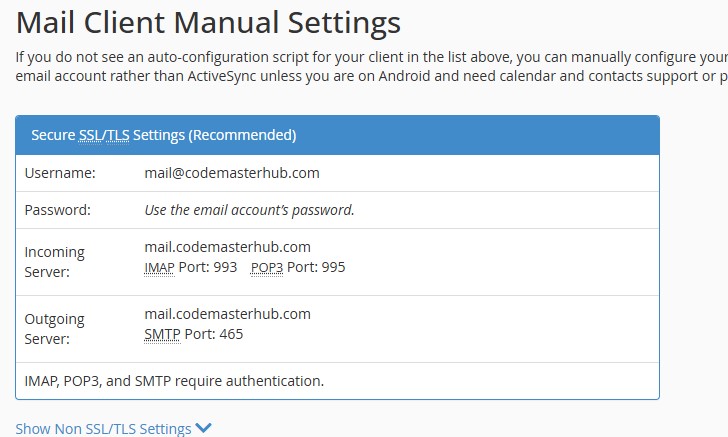Click the Secure SSL/TLS Settings panel header

pos(337,135)
